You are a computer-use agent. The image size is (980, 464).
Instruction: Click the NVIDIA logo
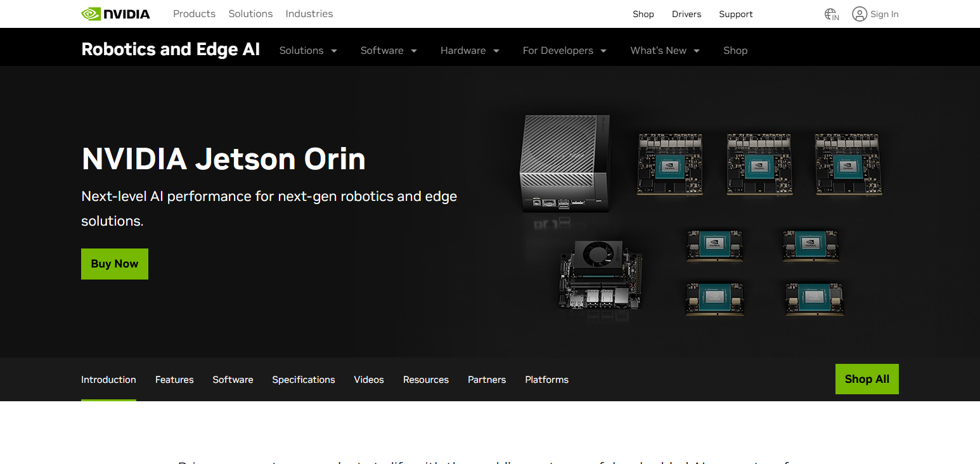coord(116,14)
